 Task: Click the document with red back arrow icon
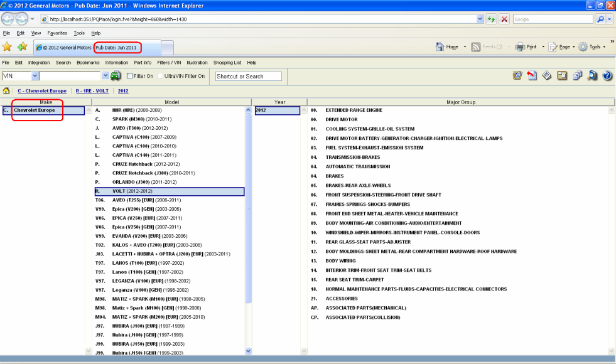click(x=532, y=75)
